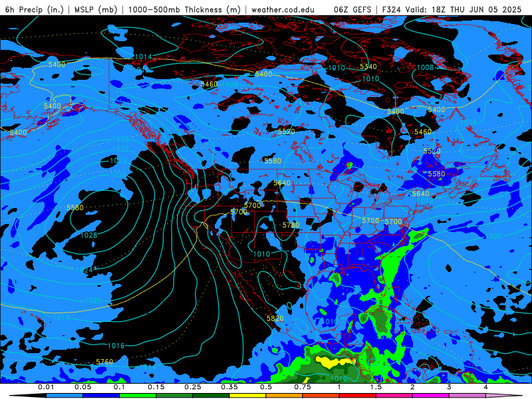Click the 5820 thickness contour label
Image resolution: width=532 pixels, height=399 pixels.
(x=275, y=319)
